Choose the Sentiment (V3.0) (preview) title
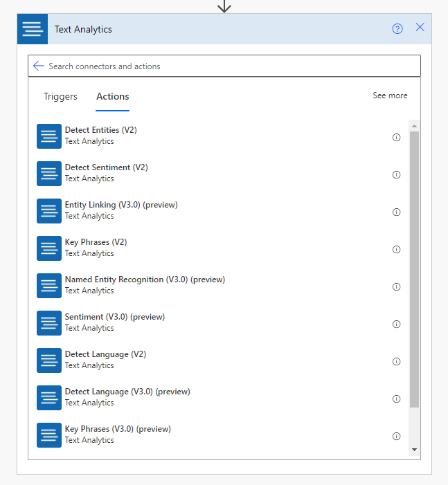This screenshot has height=485, width=448. coord(114,317)
